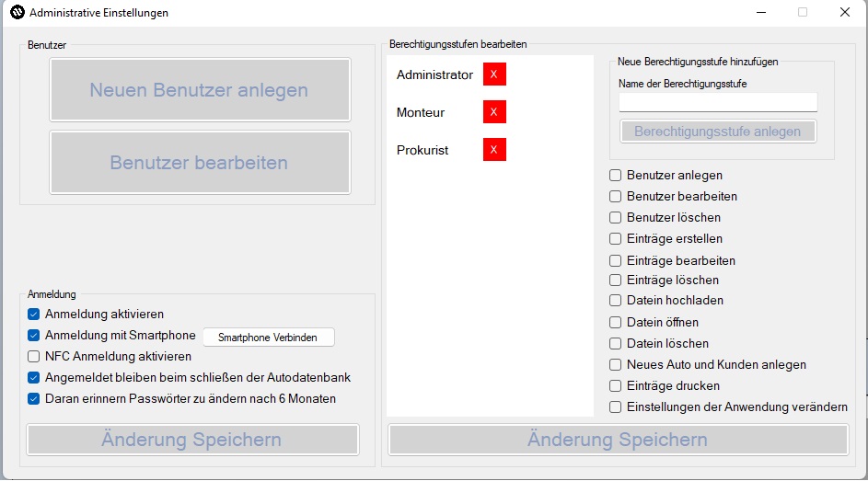Uncheck Anmeldung mit Smartphone
The height and width of the screenshot is (481, 868).
pos(34,335)
